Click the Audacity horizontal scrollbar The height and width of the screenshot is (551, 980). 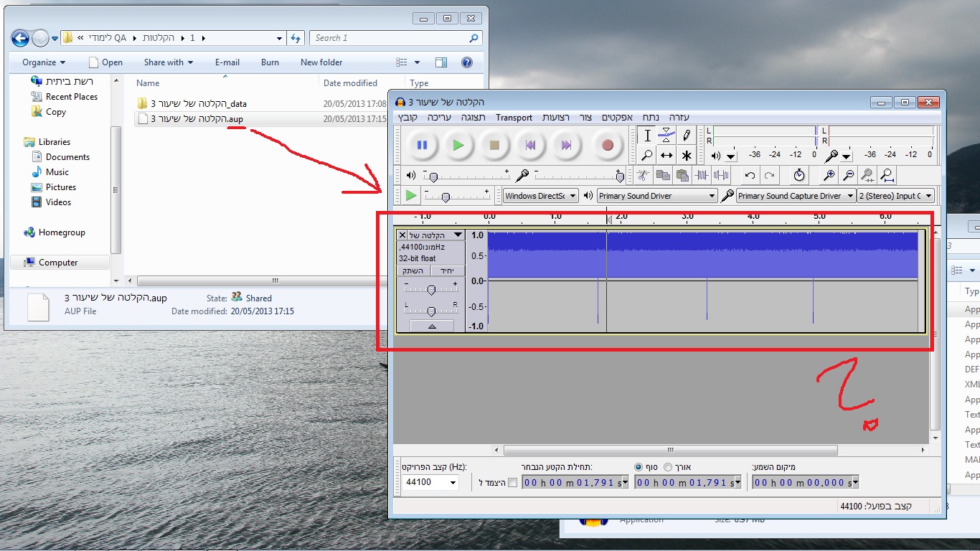(670, 451)
